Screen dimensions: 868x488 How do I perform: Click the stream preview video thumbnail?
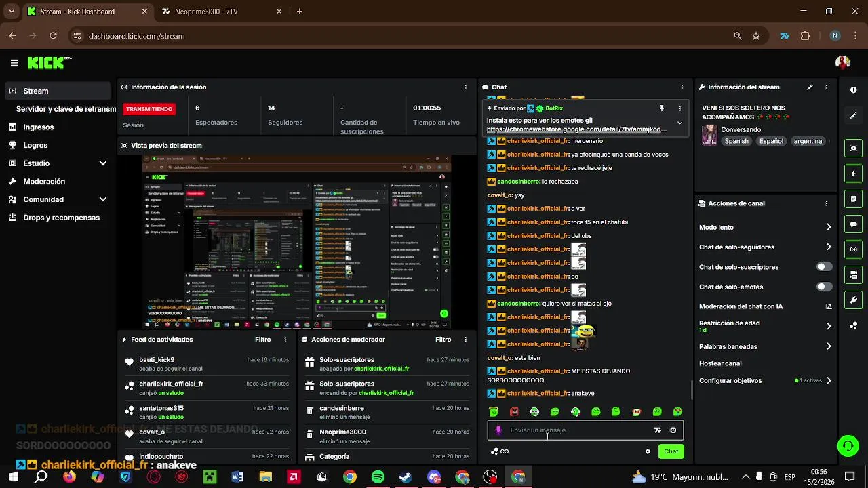coord(297,242)
